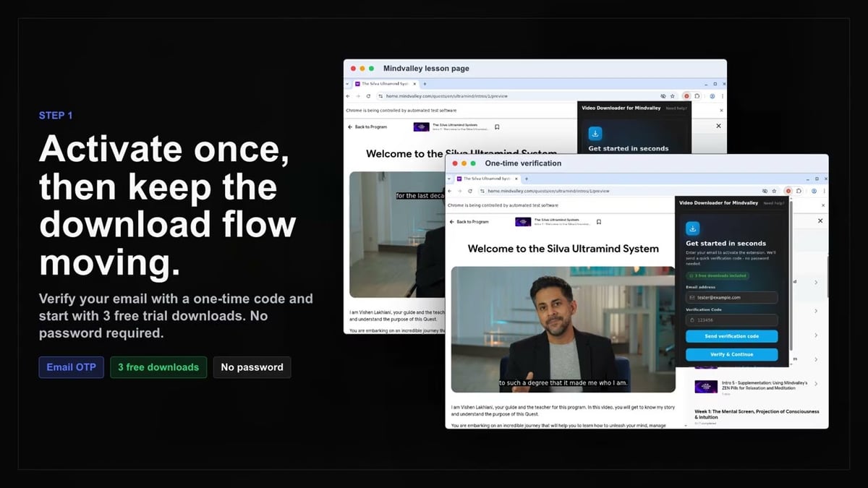Click Verify & Continue button
The height and width of the screenshot is (488, 868).
point(732,354)
